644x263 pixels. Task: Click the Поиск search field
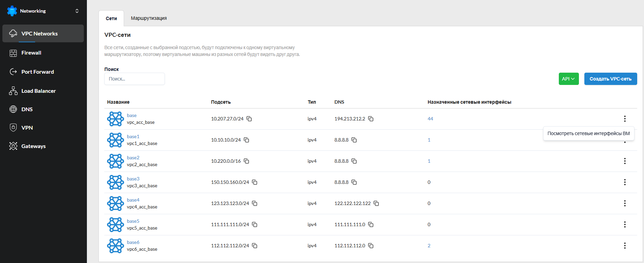(x=135, y=79)
